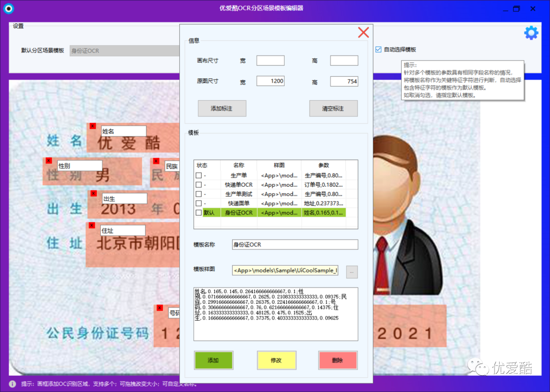Click inside the 模板名称 input field

coord(294,244)
